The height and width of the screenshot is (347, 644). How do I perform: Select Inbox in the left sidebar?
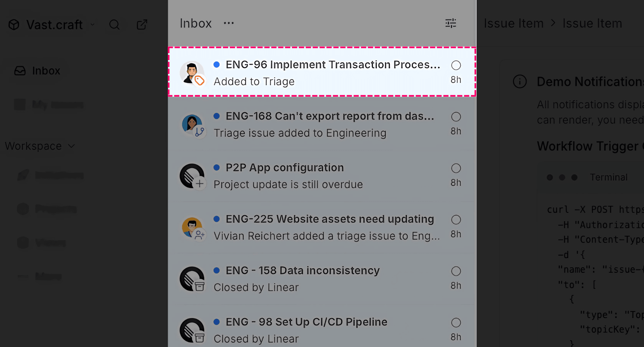point(37,71)
